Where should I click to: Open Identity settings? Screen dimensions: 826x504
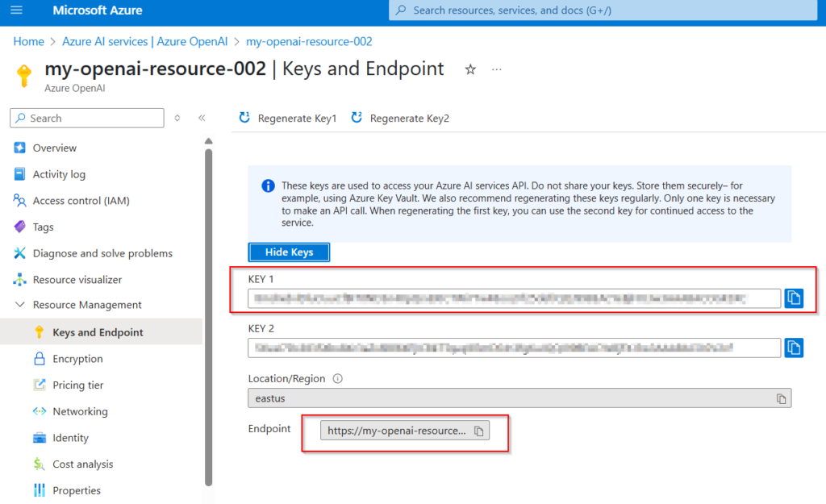(71, 438)
